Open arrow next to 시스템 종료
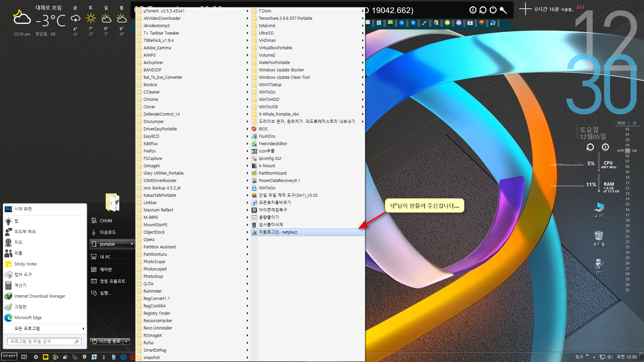 (x=126, y=342)
